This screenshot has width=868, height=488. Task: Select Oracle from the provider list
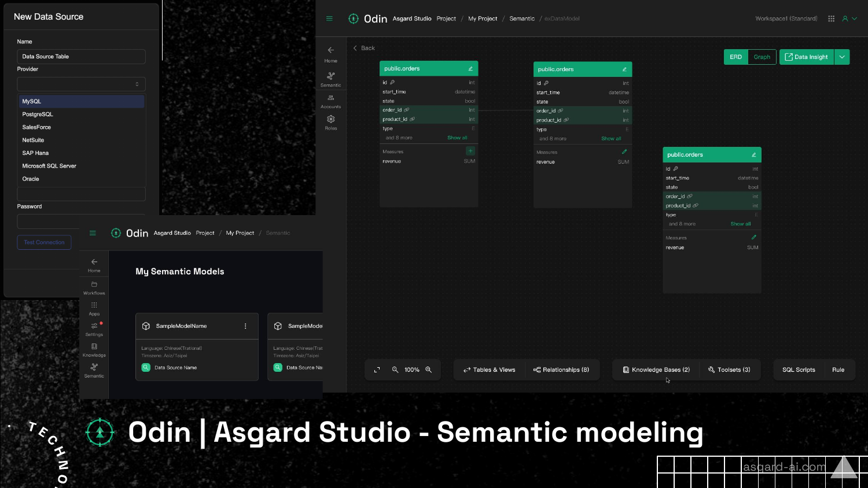tap(81, 179)
